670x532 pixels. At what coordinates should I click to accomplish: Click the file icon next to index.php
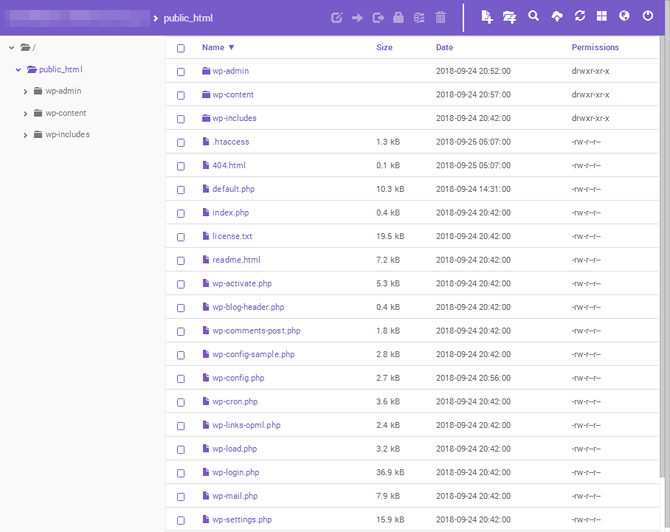206,212
